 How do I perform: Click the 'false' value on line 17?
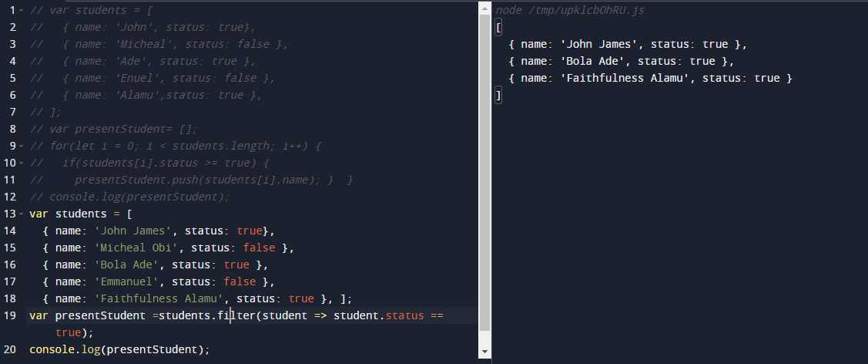pos(240,281)
